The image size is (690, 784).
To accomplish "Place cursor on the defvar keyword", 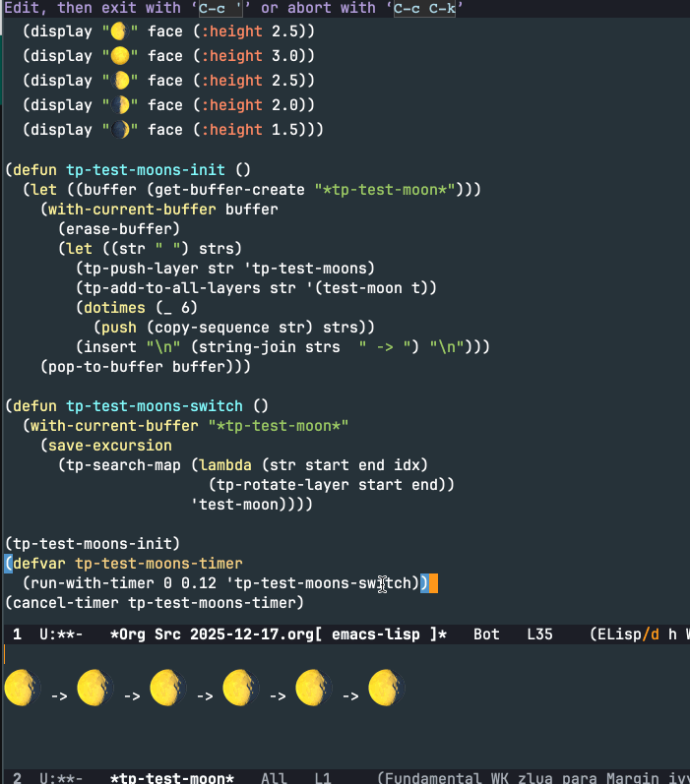I will (x=38, y=564).
